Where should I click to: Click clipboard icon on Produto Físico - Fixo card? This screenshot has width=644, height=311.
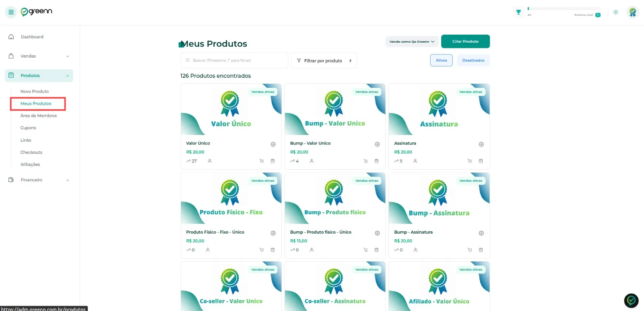coord(272,250)
